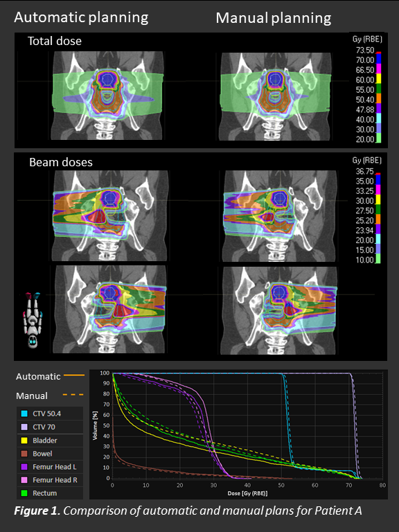
Task: Click the Manual planning heading
Action: point(274,18)
